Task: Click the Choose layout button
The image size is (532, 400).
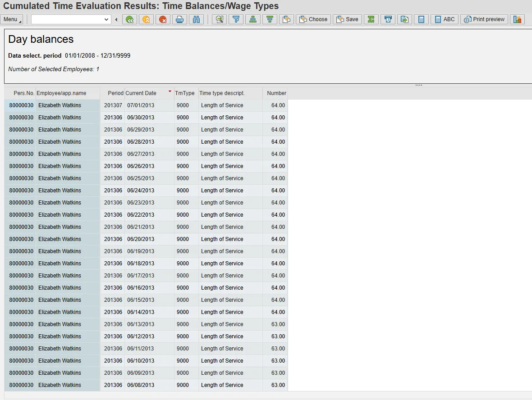Action: click(313, 19)
